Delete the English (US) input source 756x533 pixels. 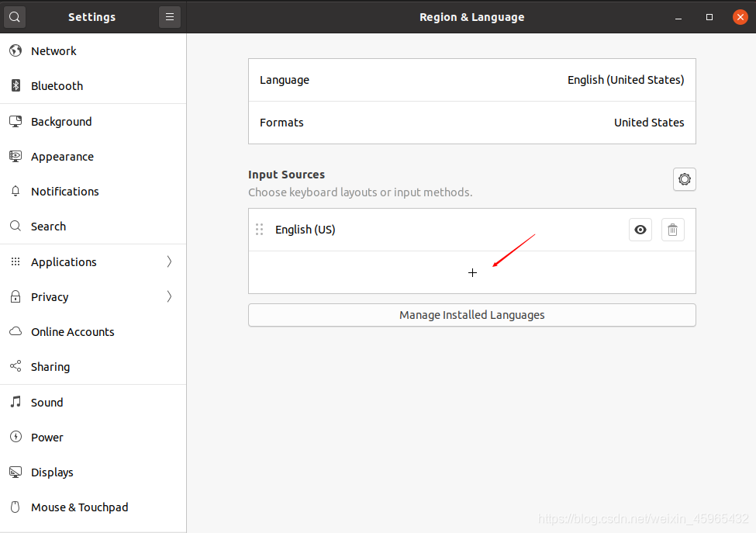(x=672, y=230)
